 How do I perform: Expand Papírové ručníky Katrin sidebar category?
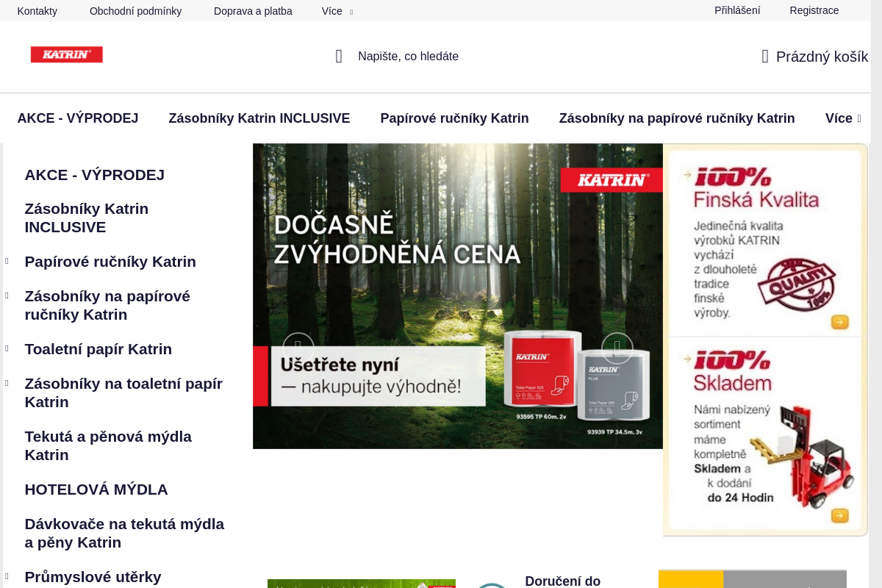(x=7, y=262)
